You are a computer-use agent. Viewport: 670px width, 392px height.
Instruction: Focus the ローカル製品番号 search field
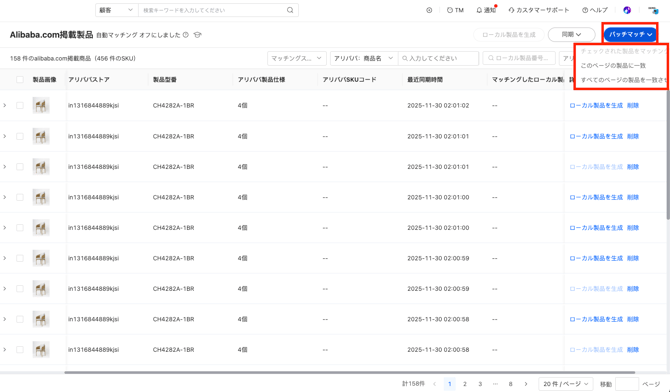pos(520,58)
